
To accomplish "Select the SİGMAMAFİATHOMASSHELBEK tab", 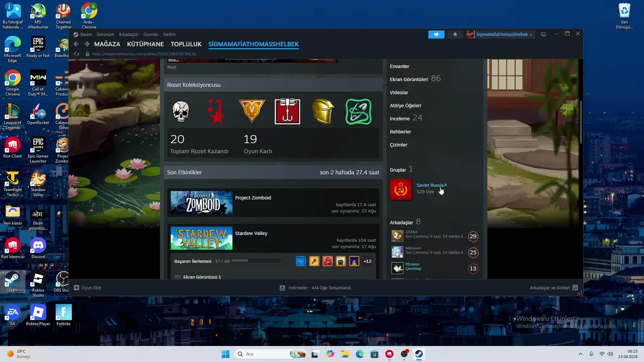I will 254,44.
